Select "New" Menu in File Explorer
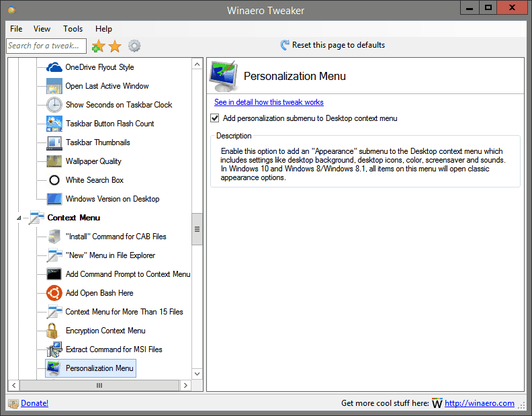 click(x=111, y=255)
